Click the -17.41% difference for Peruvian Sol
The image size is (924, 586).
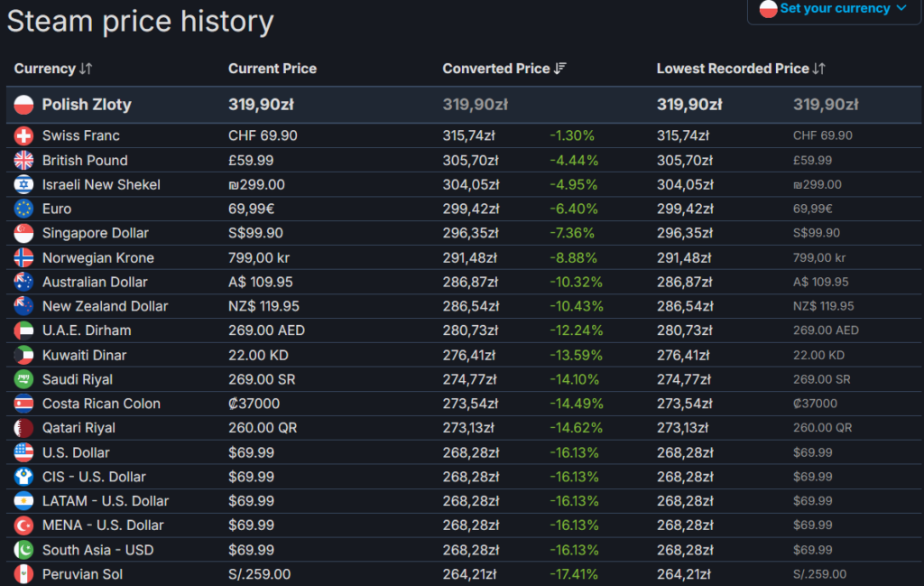pos(572,574)
